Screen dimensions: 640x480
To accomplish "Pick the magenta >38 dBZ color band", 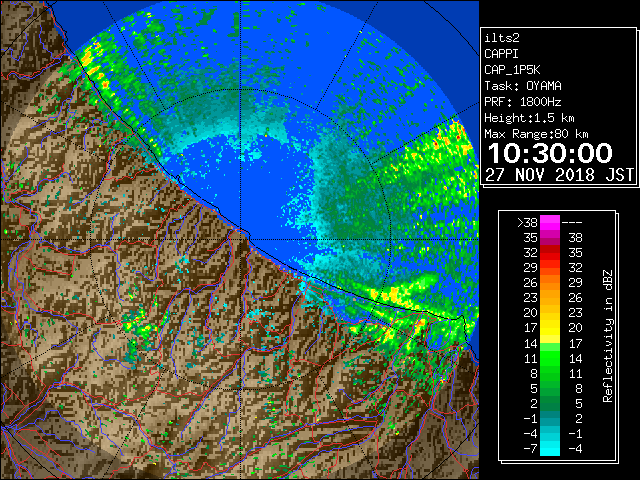I will 550,222.
